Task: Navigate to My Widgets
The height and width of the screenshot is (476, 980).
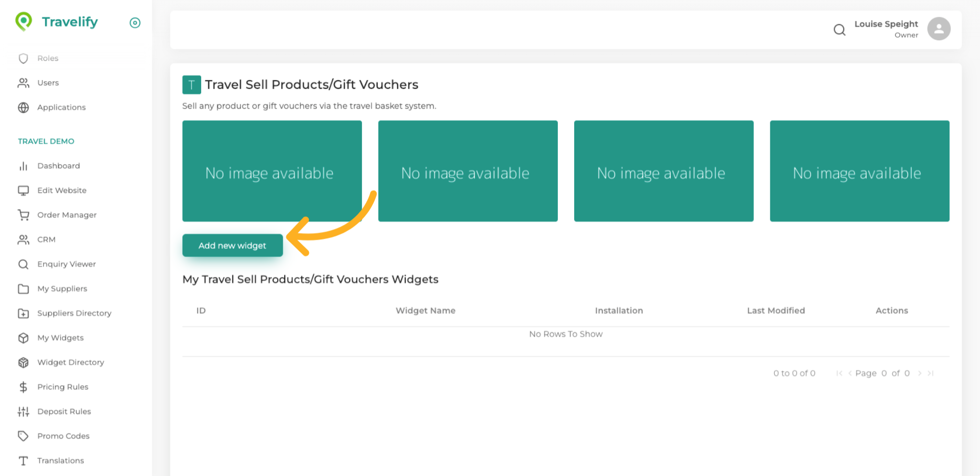Action: click(x=60, y=338)
